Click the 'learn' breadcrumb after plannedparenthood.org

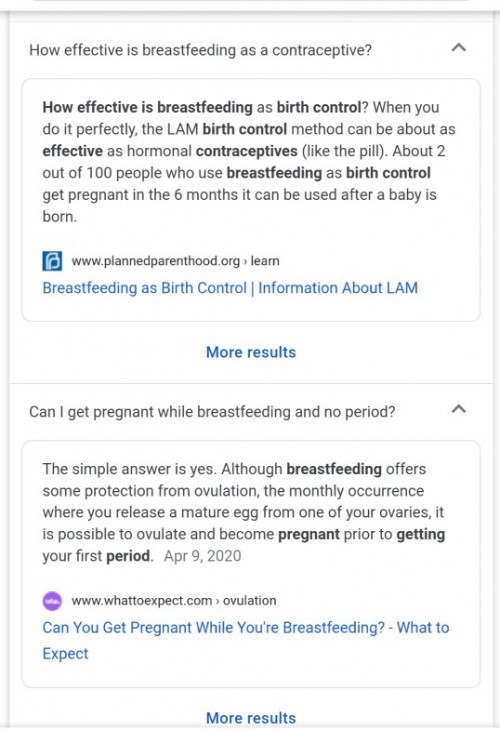[x=265, y=261]
